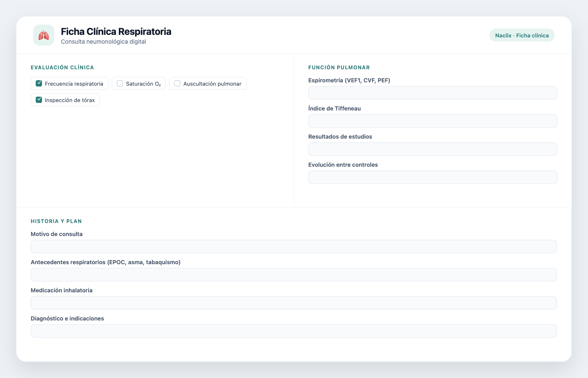Image resolution: width=588 pixels, height=378 pixels.
Task: Click the lungs icon in the header
Action: [x=44, y=35]
